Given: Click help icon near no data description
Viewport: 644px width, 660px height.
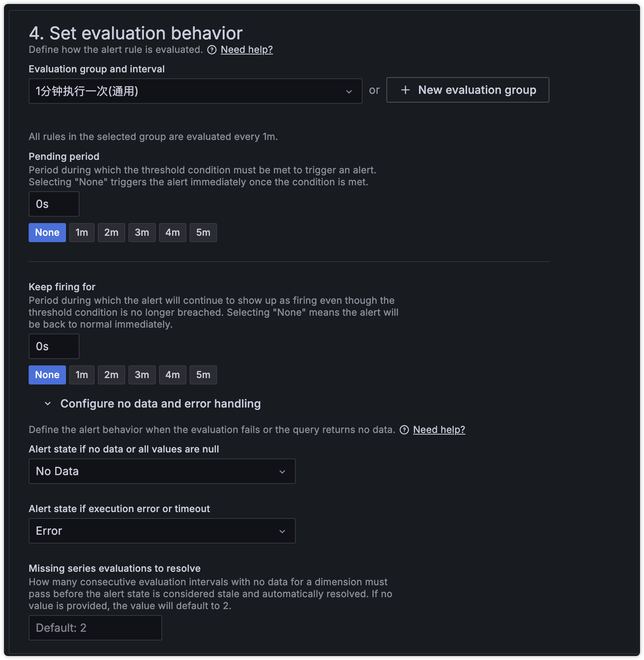Looking at the screenshot, I should point(404,430).
